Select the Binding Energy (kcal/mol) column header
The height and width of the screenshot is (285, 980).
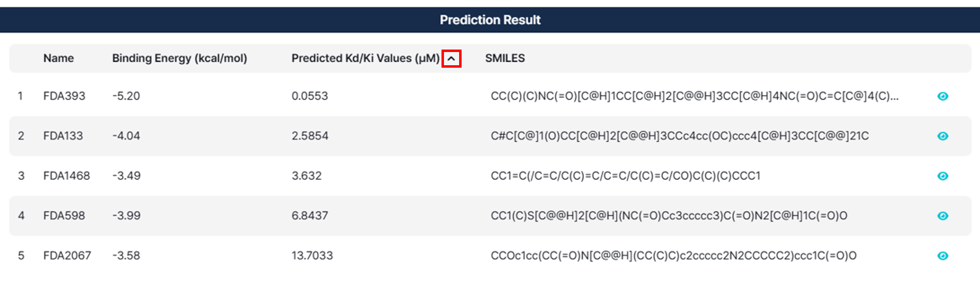coord(179,58)
